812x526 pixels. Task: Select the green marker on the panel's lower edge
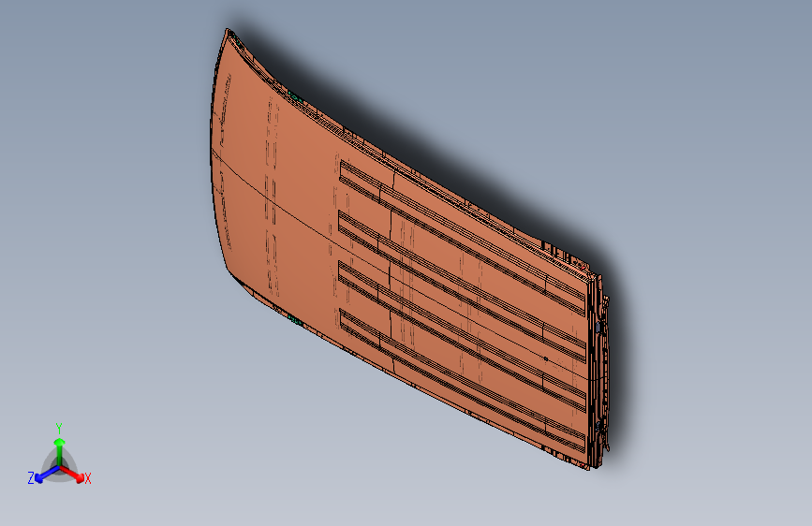point(295,320)
